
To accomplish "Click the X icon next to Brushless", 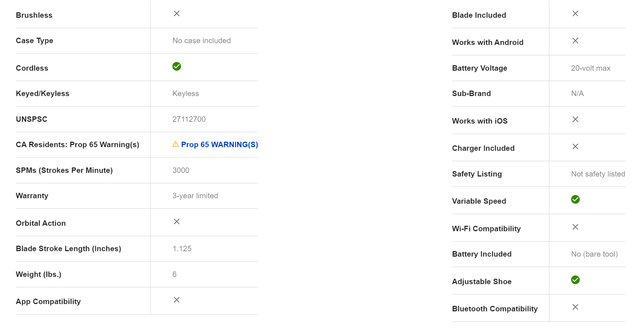I will tap(177, 13).
